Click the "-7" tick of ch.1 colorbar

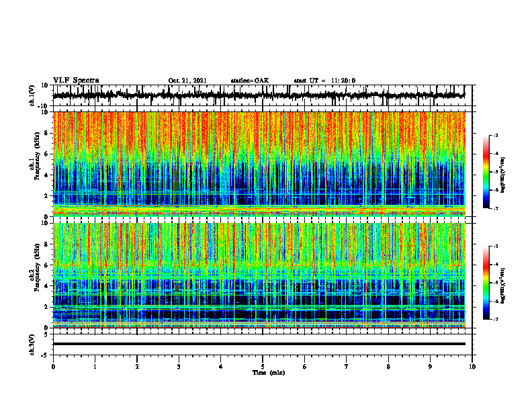(x=496, y=209)
